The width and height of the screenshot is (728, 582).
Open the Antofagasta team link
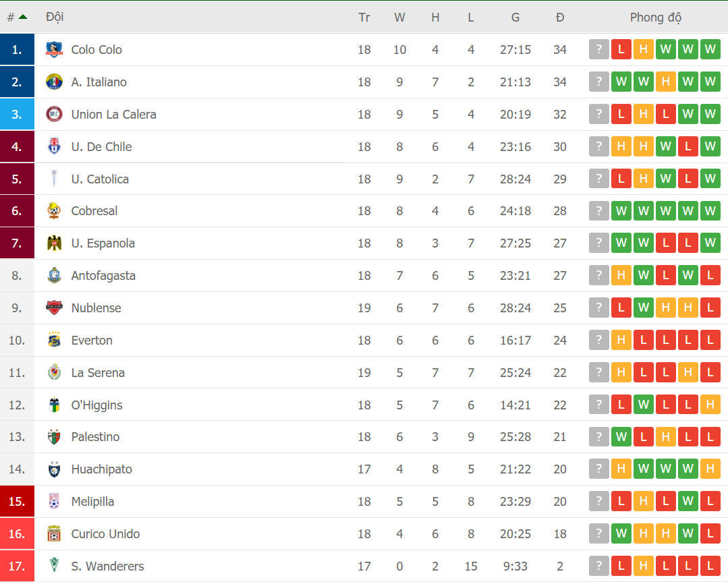103,276
